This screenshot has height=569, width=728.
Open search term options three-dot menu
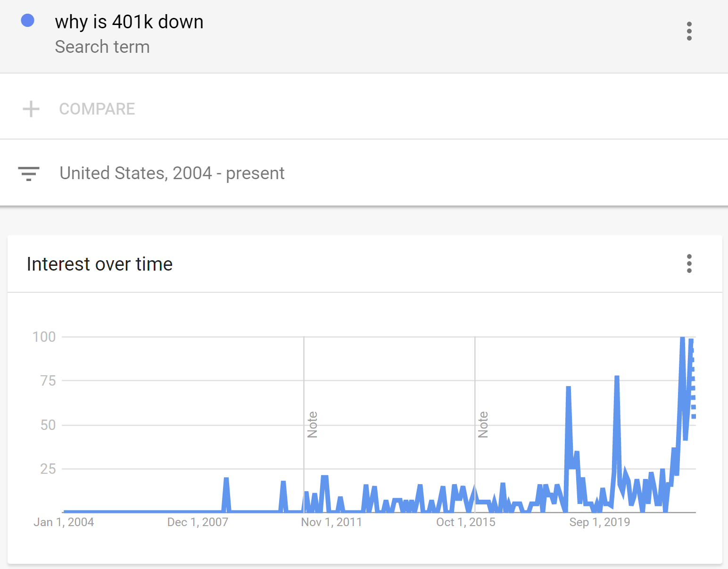[x=689, y=31]
